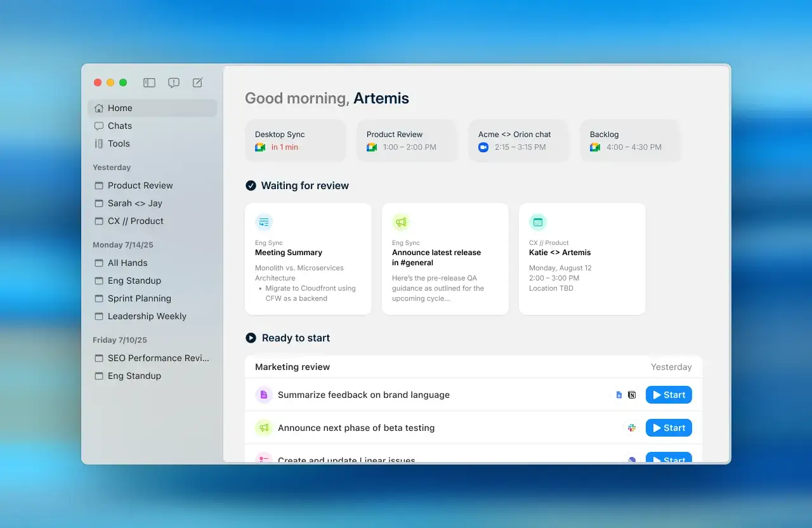Click the new note compose icon

[x=197, y=82]
